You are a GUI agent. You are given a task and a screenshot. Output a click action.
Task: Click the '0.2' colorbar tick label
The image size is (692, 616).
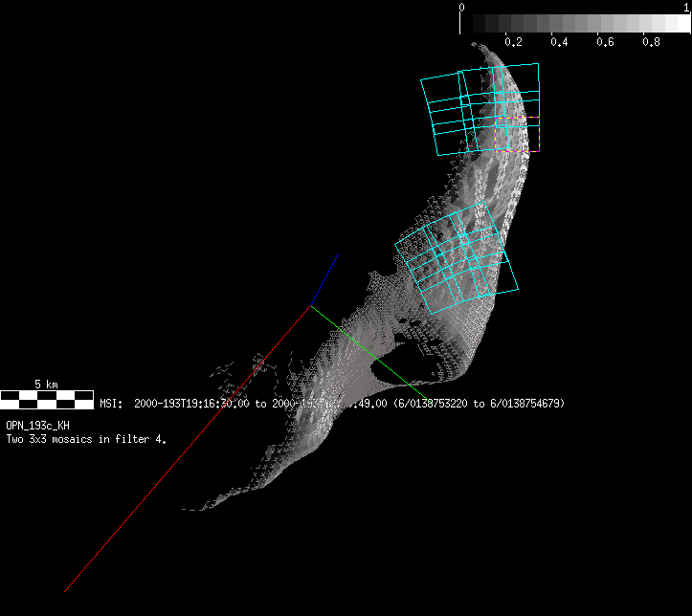point(513,42)
